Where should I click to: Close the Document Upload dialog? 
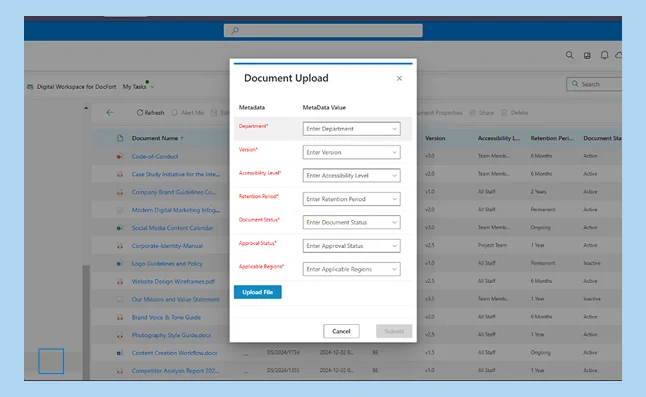click(x=399, y=78)
